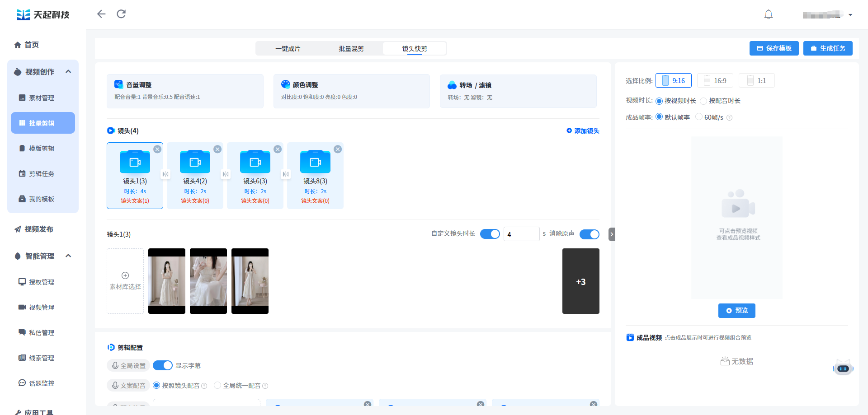Switch to the 批量混剪 tab
868x415 pixels.
pyautogui.click(x=351, y=49)
